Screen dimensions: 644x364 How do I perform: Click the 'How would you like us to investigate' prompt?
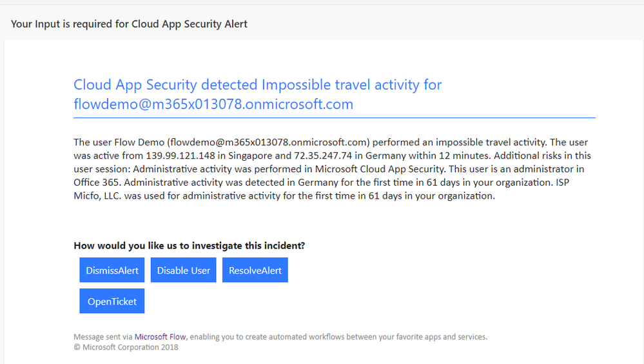click(190, 246)
